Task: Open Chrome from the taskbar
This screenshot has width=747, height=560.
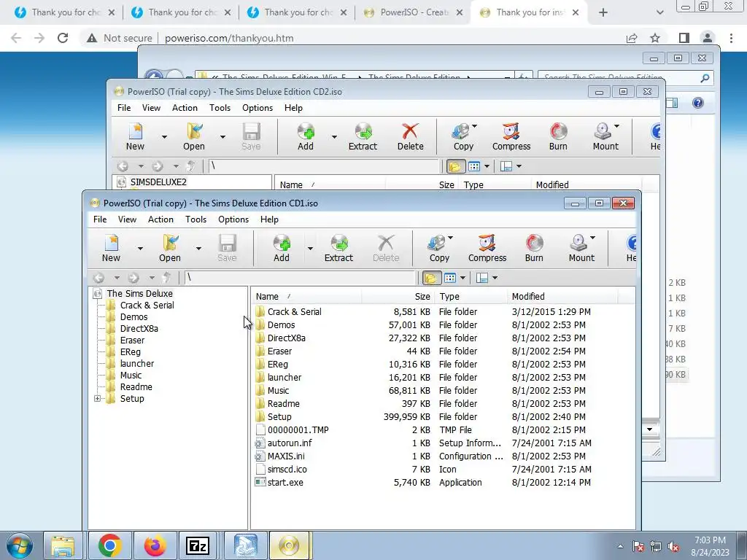Action: [x=110, y=545]
